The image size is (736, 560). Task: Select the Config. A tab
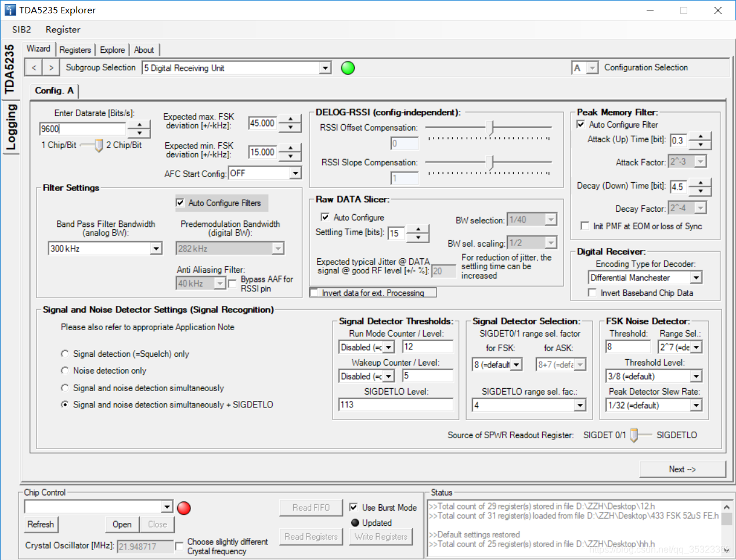[54, 91]
